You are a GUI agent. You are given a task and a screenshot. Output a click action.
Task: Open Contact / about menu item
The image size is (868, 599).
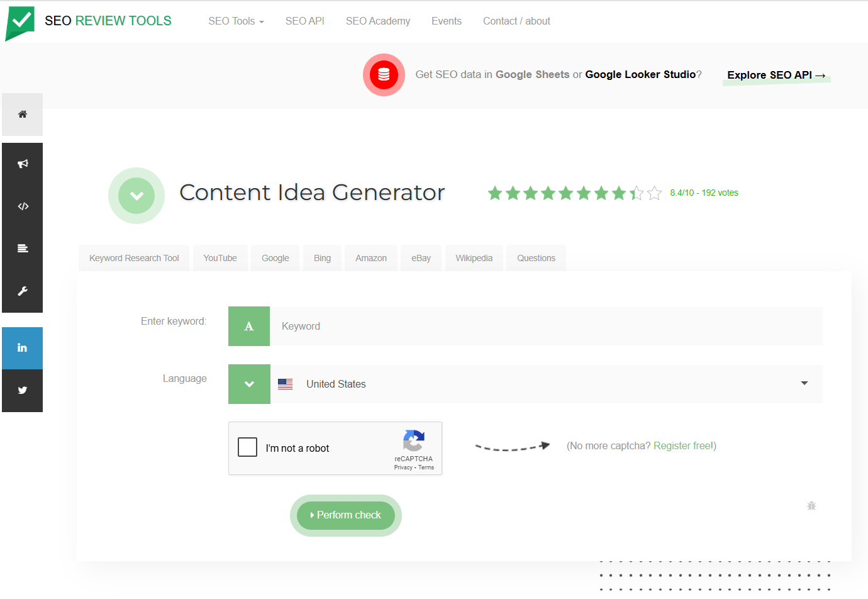pos(516,21)
